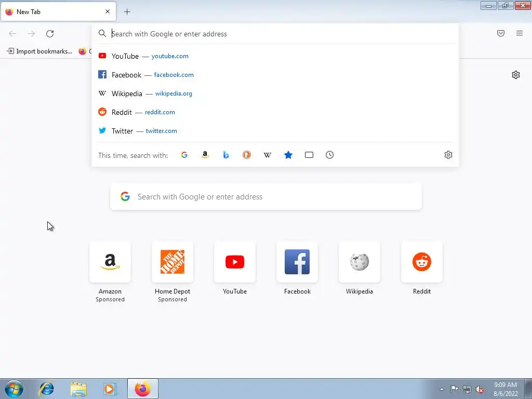This screenshot has width=532, height=399.
Task: Search history with the clock icon
Action: click(329, 155)
